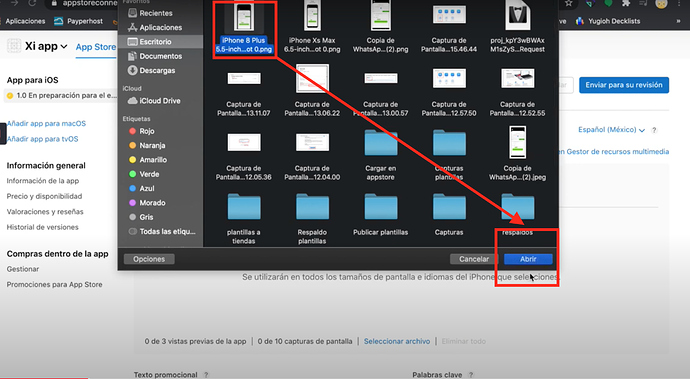Open Valoraciones y reseñas
This screenshot has height=379, width=690.
pos(45,212)
